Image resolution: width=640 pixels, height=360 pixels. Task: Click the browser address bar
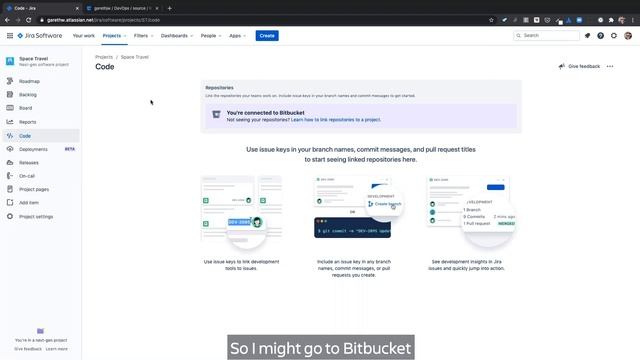coord(261,20)
